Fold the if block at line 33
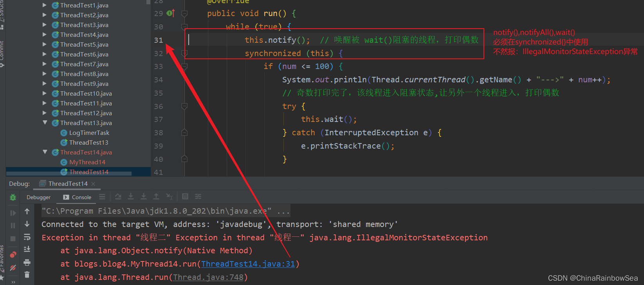 point(184,67)
